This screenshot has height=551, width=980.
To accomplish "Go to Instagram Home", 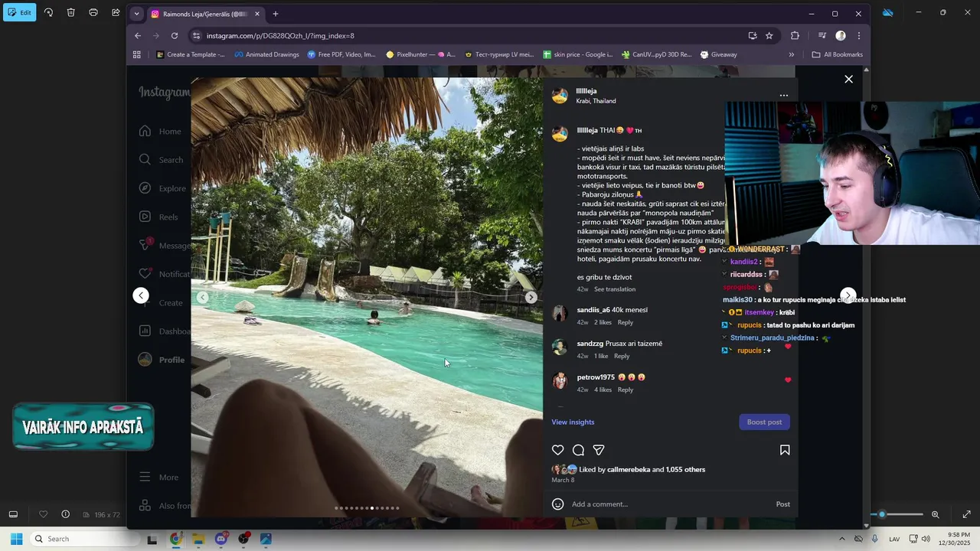I will click(160, 131).
